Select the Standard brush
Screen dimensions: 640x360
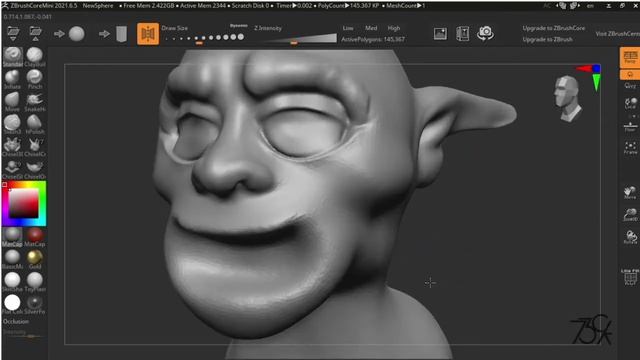click(13, 57)
